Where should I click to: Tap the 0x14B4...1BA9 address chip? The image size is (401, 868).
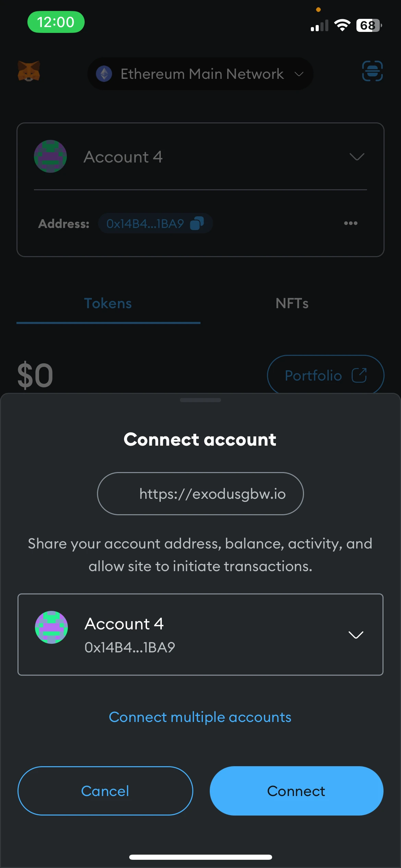pos(145,224)
